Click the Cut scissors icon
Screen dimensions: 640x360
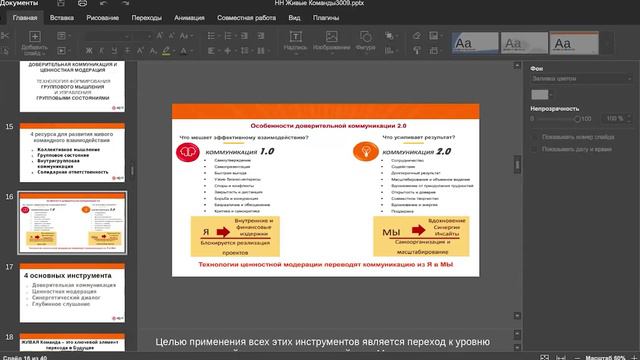tap(5, 36)
